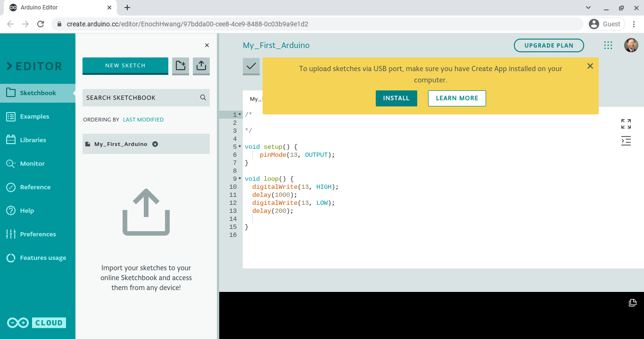Screen dimensions: 644x339
Task: Toggle fullscreen editor mode icon
Action: 626,124
